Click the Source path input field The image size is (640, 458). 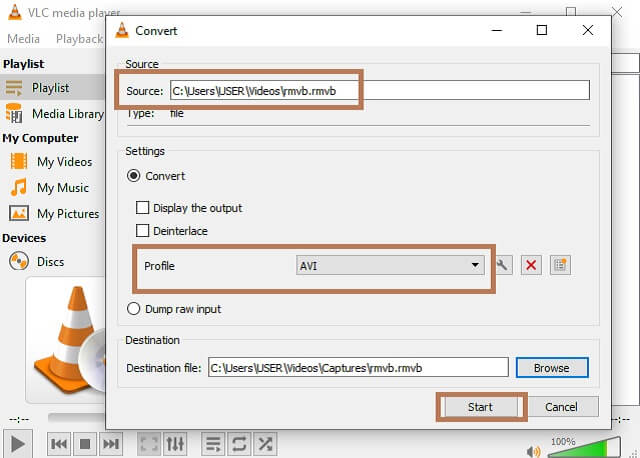point(380,90)
